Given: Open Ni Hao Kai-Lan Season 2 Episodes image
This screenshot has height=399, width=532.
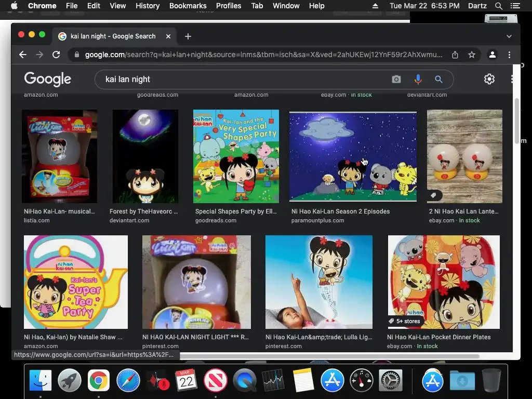Looking at the screenshot, I should (353, 156).
